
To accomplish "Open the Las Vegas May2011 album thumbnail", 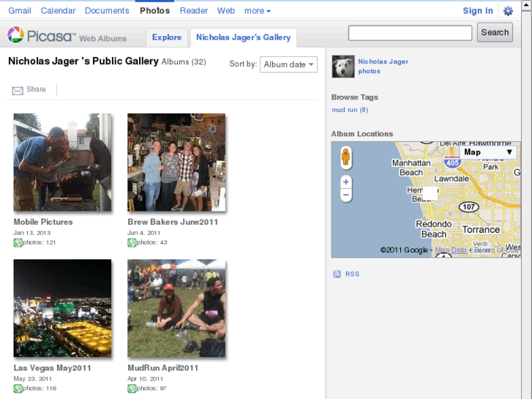I will pyautogui.click(x=63, y=308).
